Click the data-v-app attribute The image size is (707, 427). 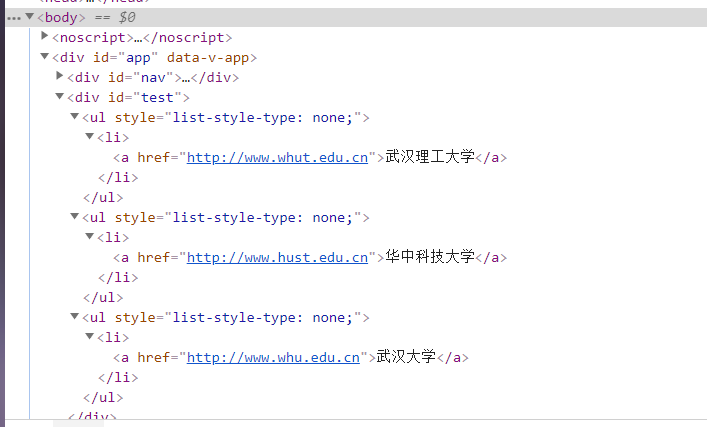[x=208, y=58]
